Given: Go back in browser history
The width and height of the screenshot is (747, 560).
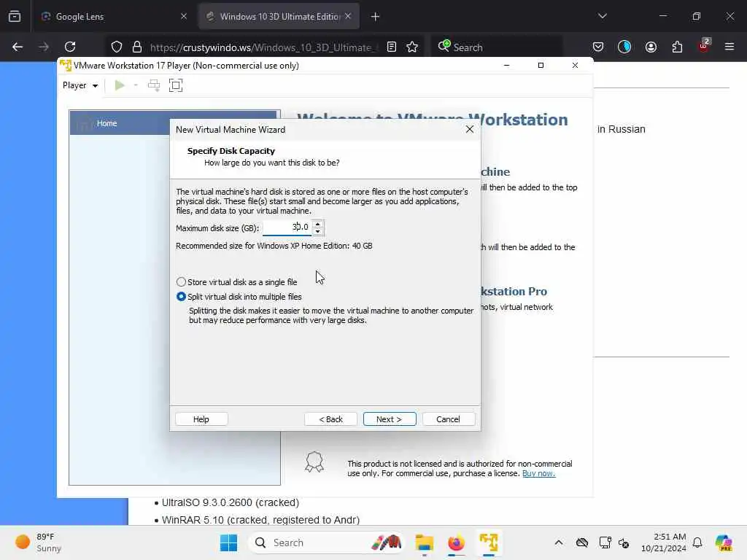Looking at the screenshot, I should pyautogui.click(x=18, y=47).
